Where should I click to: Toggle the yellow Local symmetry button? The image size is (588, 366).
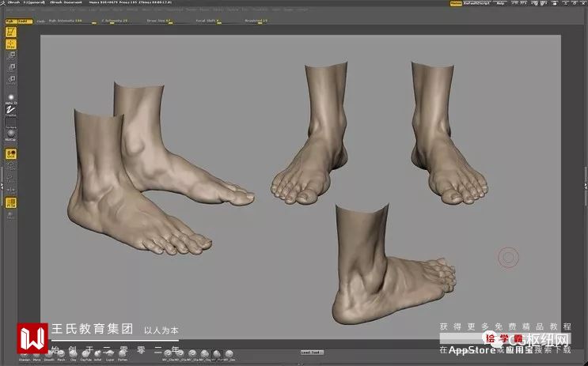tap(11, 154)
